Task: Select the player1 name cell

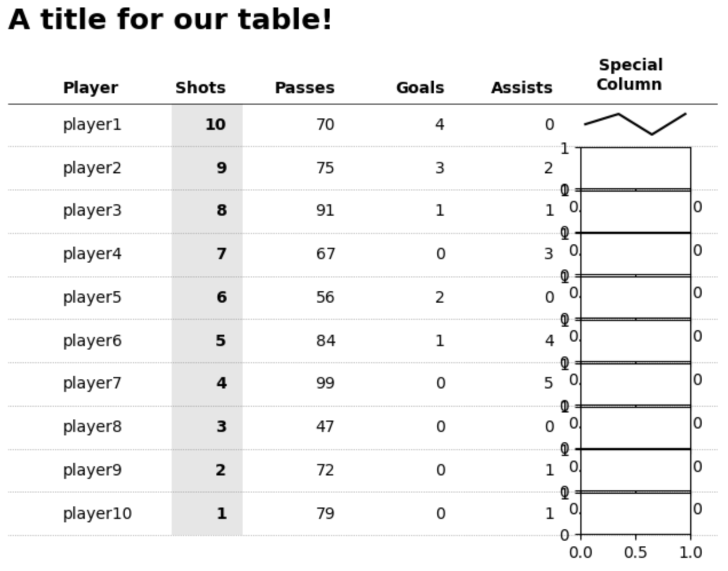Action: 92,125
